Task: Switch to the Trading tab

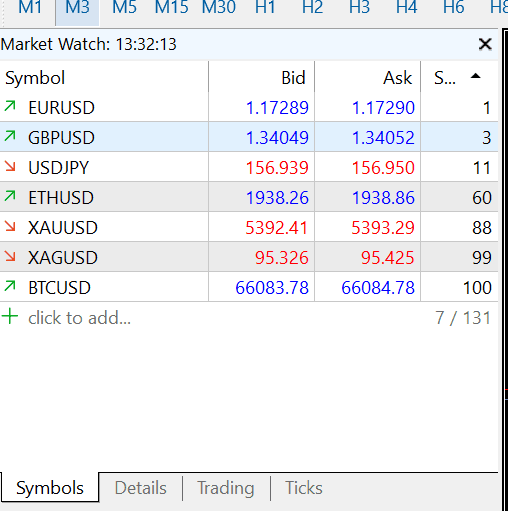Action: [x=226, y=488]
